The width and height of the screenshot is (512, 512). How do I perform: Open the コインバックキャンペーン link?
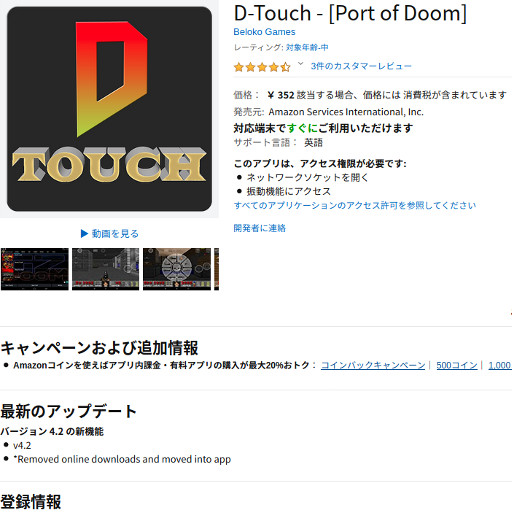click(373, 365)
